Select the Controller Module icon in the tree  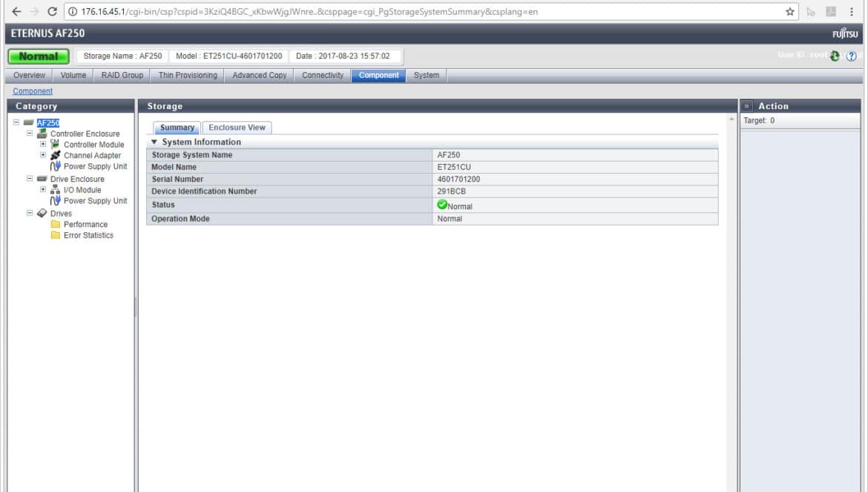coord(56,144)
